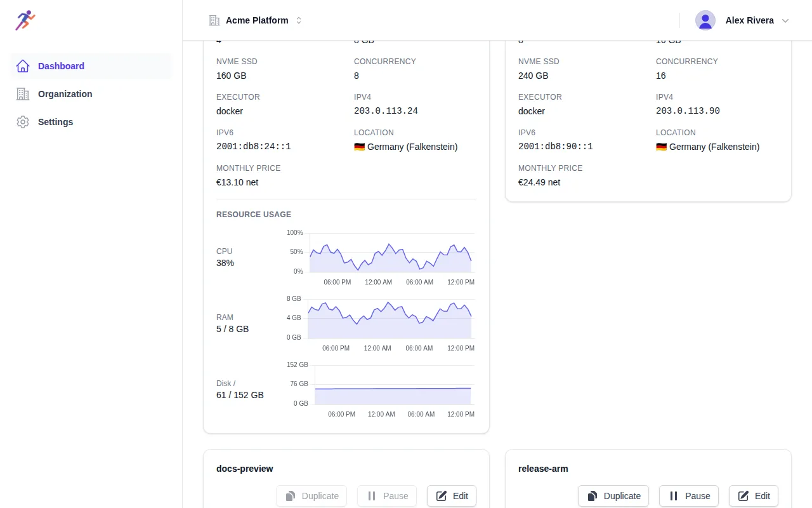Viewport: 812px width, 508px height.
Task: Click the Alex Rivera name label
Action: [x=750, y=20]
